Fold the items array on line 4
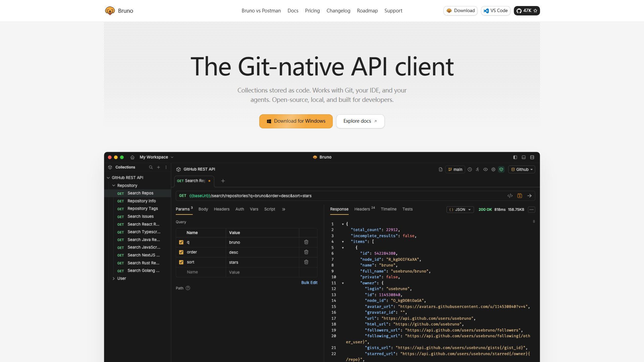 point(343,242)
